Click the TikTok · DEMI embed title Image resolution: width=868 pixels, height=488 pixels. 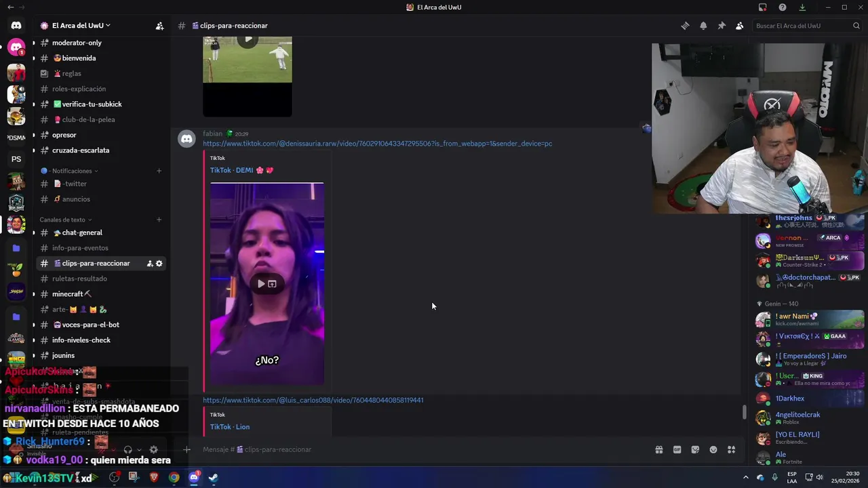click(241, 170)
